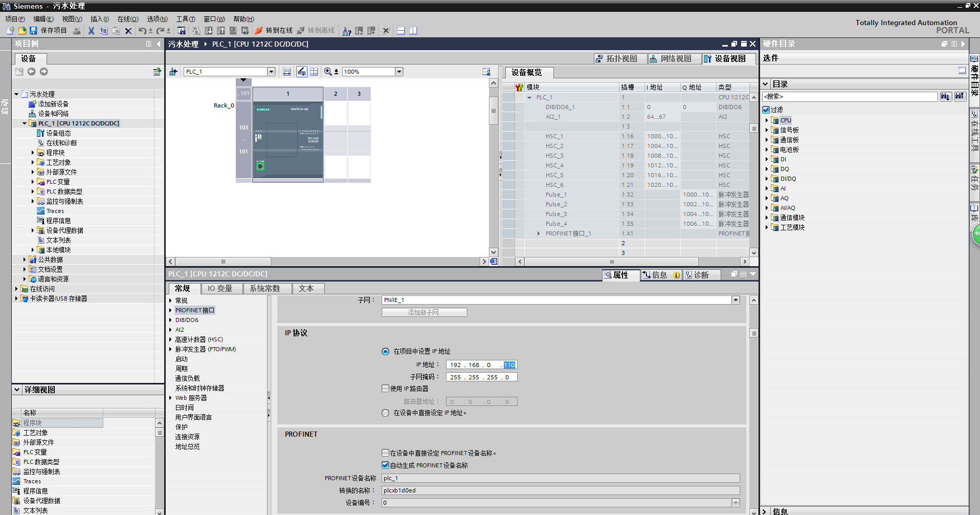Click the device view horizontal scrollbar
Viewport: 980px width, 515px height.
click(x=327, y=262)
